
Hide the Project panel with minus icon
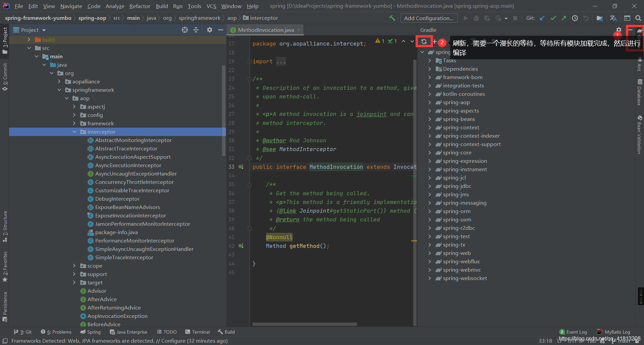[221, 30]
